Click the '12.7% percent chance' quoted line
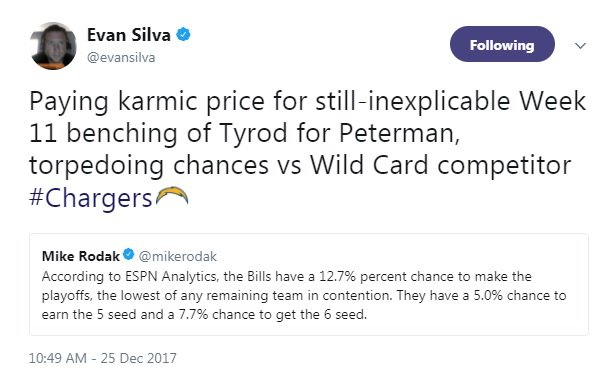Image resolution: width=615 pixels, height=378 pixels. click(x=287, y=276)
